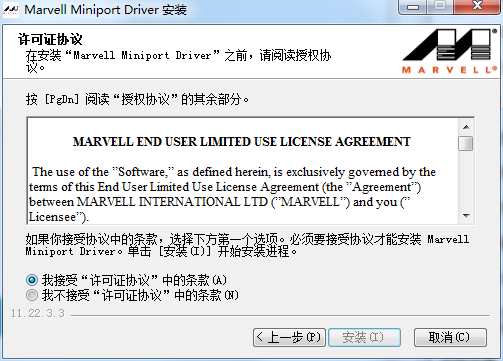Click the "MARVELL END USER LIMITED USE LICENSE AGREEMENT" heading
The width and height of the screenshot is (503, 361).
tap(242, 142)
